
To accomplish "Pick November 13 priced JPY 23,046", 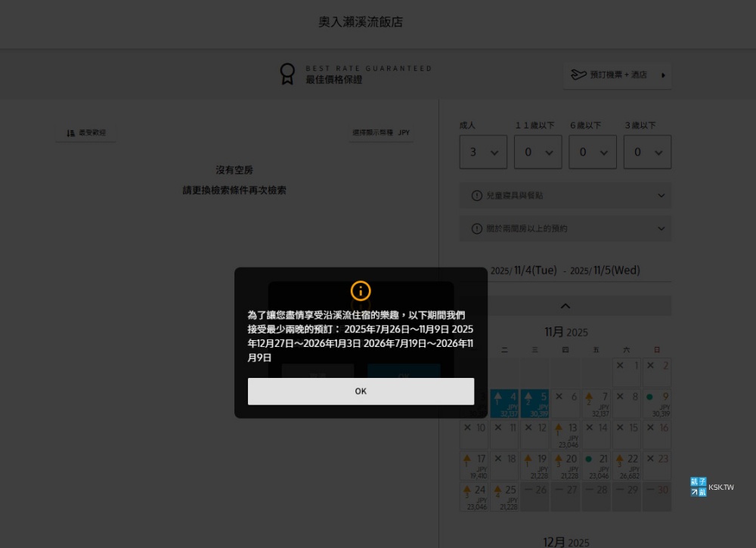I will coord(565,435).
